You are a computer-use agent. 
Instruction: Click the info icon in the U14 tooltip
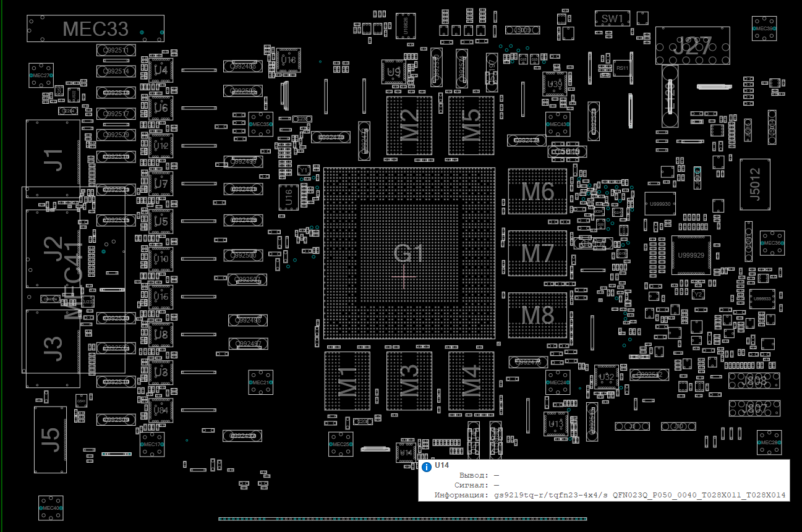coord(426,467)
